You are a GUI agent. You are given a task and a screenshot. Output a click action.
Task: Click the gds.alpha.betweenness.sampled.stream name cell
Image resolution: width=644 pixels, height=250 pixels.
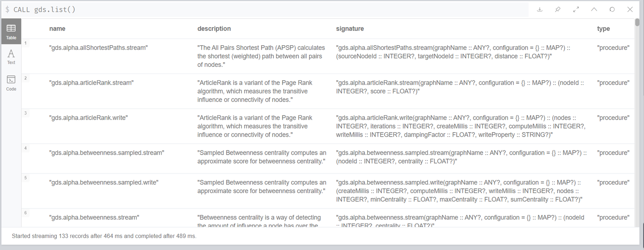pyautogui.click(x=106, y=153)
